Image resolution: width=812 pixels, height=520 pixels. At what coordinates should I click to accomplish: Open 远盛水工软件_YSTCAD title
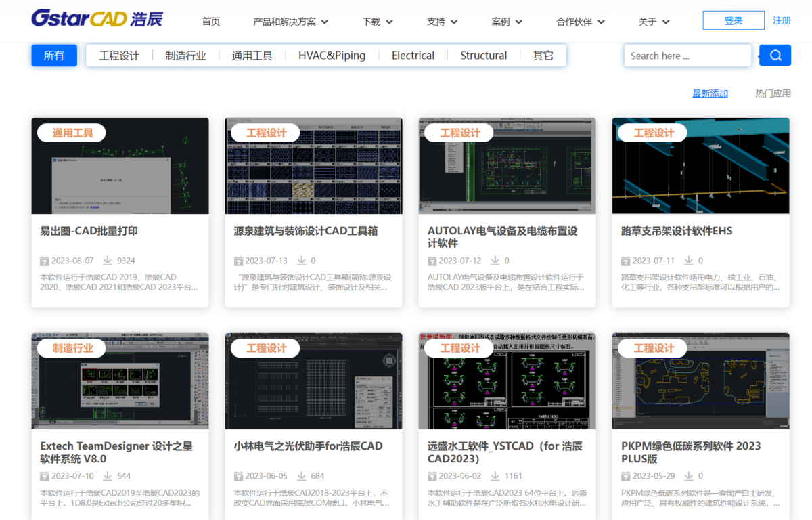pos(505,452)
